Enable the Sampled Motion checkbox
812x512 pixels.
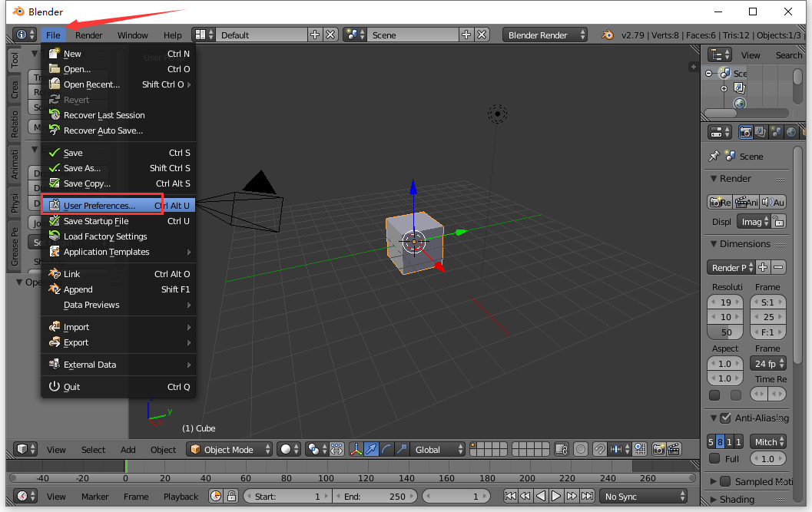pyautogui.click(x=724, y=481)
